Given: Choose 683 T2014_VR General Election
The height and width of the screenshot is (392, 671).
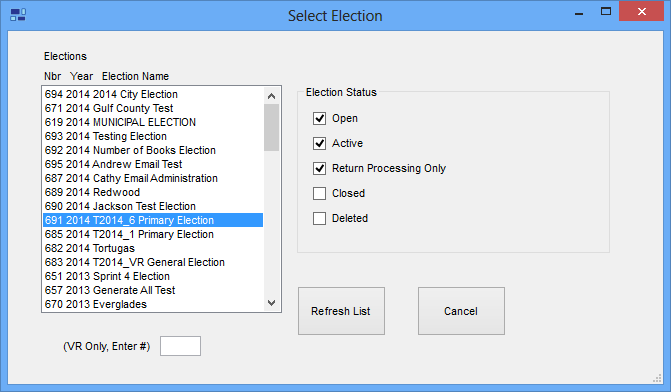Looking at the screenshot, I should [x=153, y=262].
